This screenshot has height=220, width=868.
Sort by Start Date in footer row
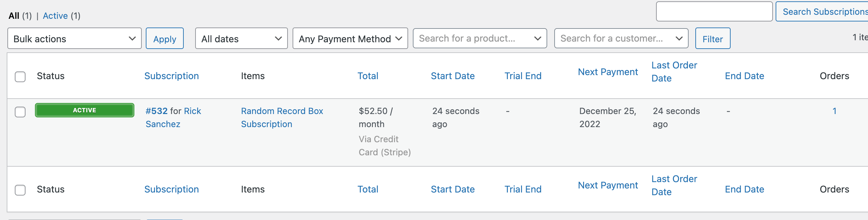tap(452, 189)
